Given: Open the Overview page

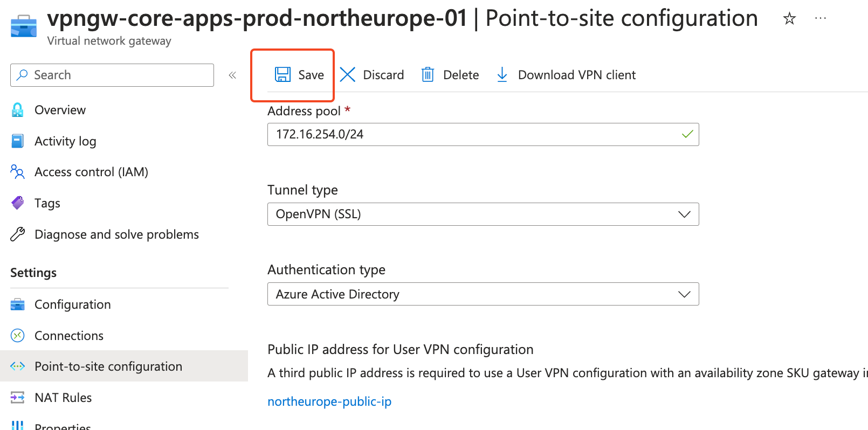Looking at the screenshot, I should [x=60, y=110].
